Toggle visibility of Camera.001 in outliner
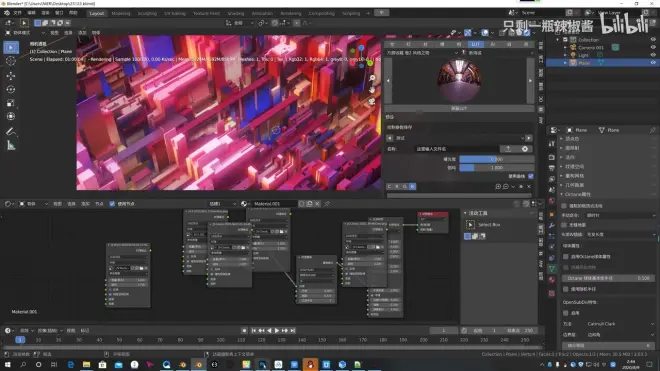This screenshot has height=371, width=660. click(x=653, y=47)
